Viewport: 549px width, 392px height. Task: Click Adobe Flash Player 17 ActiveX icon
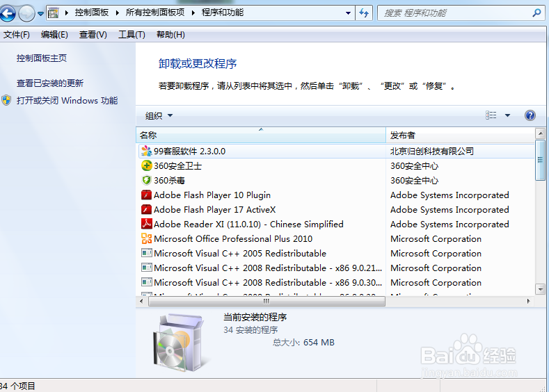tap(146, 209)
